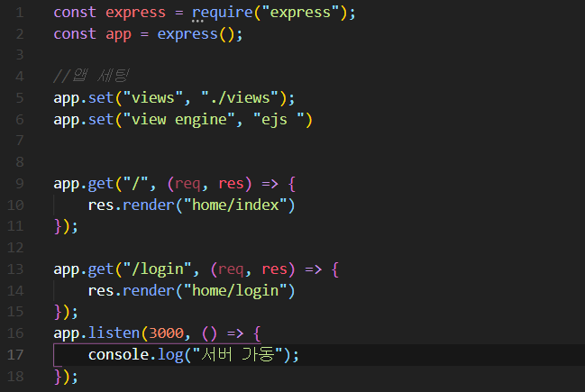
Task: Click the render method on line 14
Action: pyautogui.click(x=149, y=290)
